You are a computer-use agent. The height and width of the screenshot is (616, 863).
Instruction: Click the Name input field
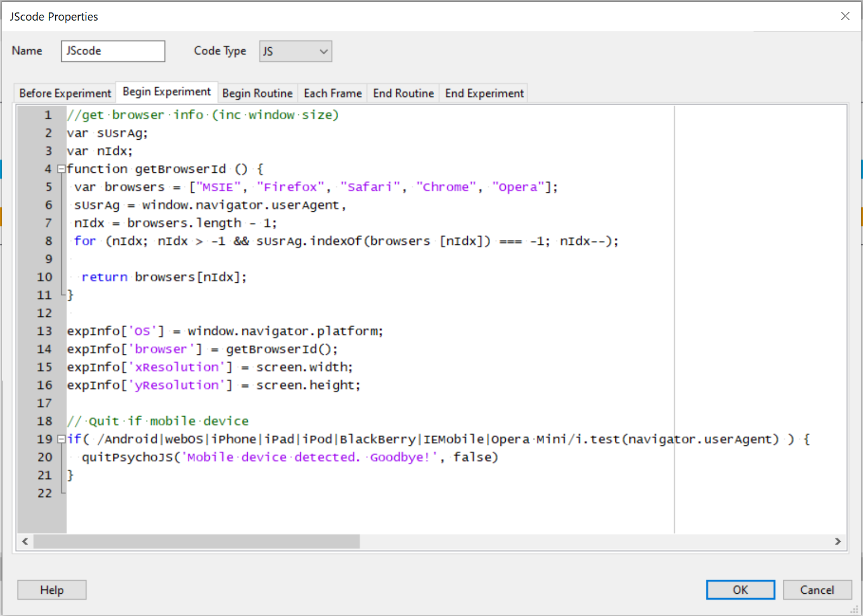pos(113,51)
